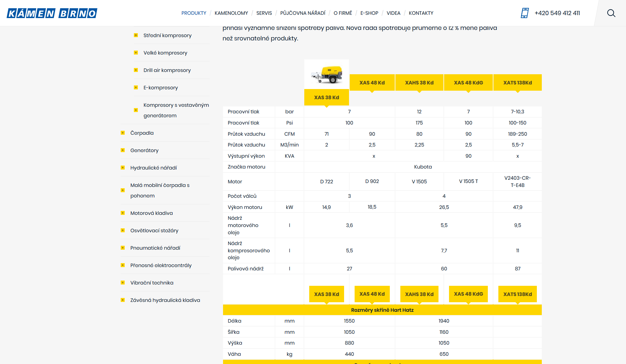Click lower XAS 48 Kd label
This screenshot has width=626, height=364.
[x=372, y=294]
